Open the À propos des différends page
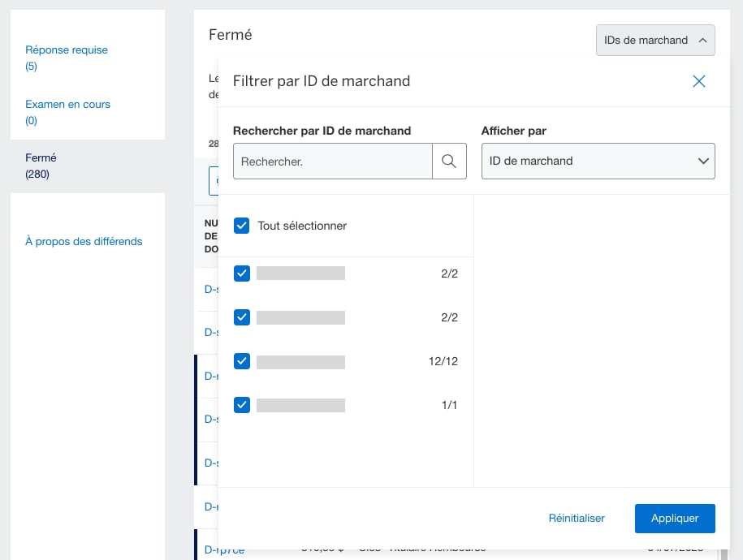This screenshot has width=743, height=560. coord(84,241)
